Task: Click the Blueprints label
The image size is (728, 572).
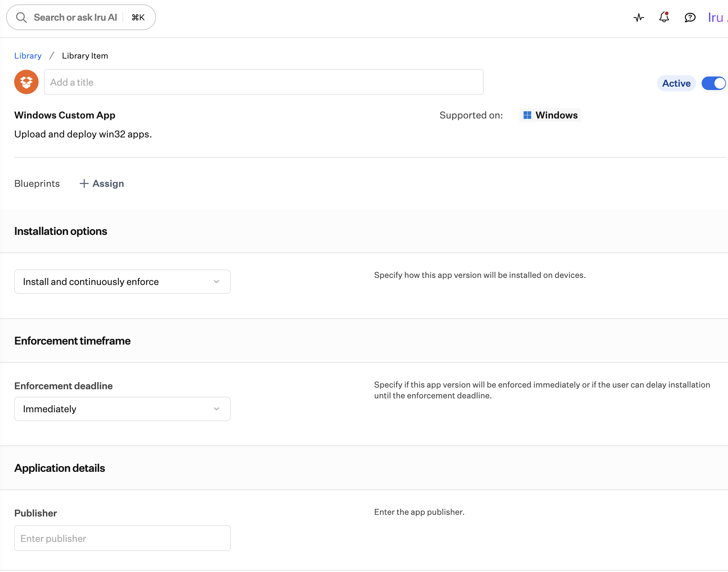Action: [37, 183]
